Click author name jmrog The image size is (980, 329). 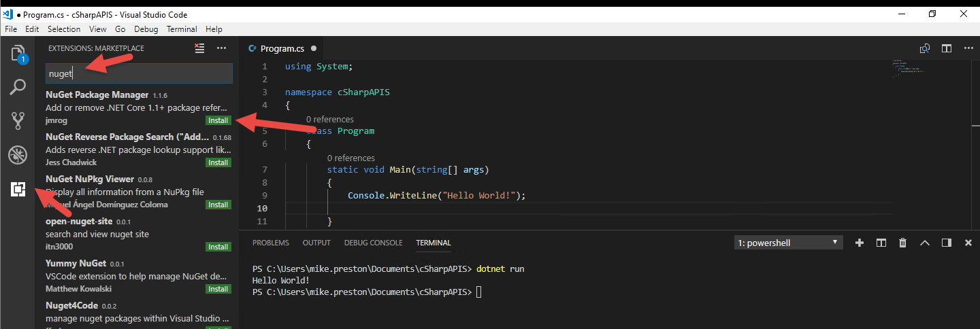click(x=57, y=120)
